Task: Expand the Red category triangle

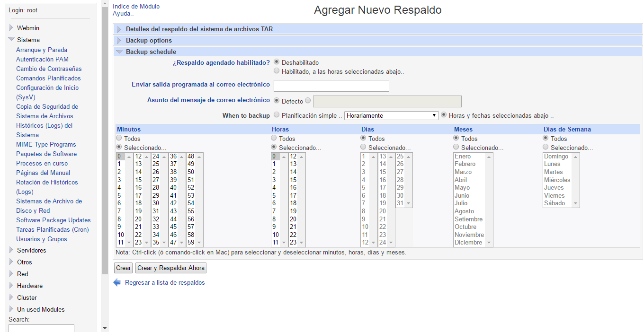Action: click(11, 274)
